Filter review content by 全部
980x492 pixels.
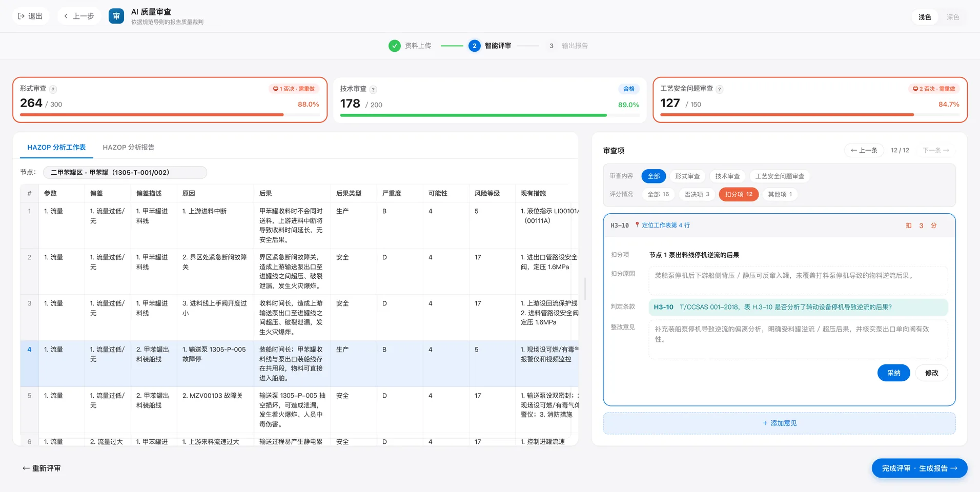point(654,176)
